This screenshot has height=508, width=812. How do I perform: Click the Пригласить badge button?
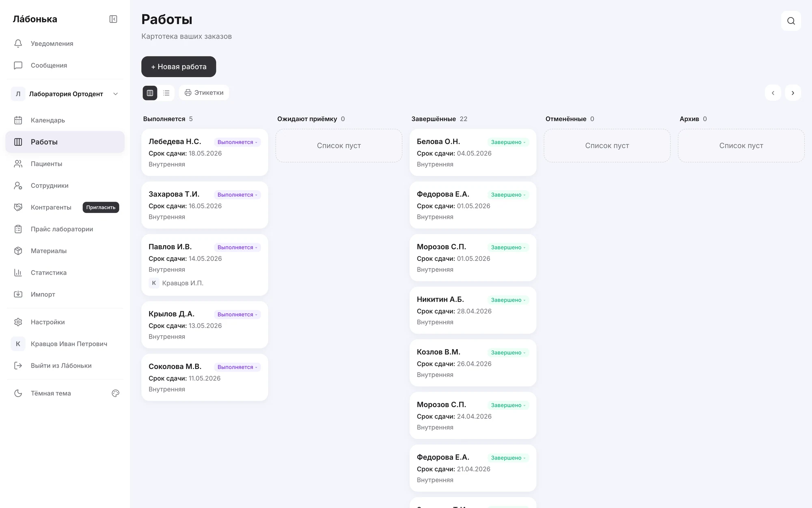101,207
